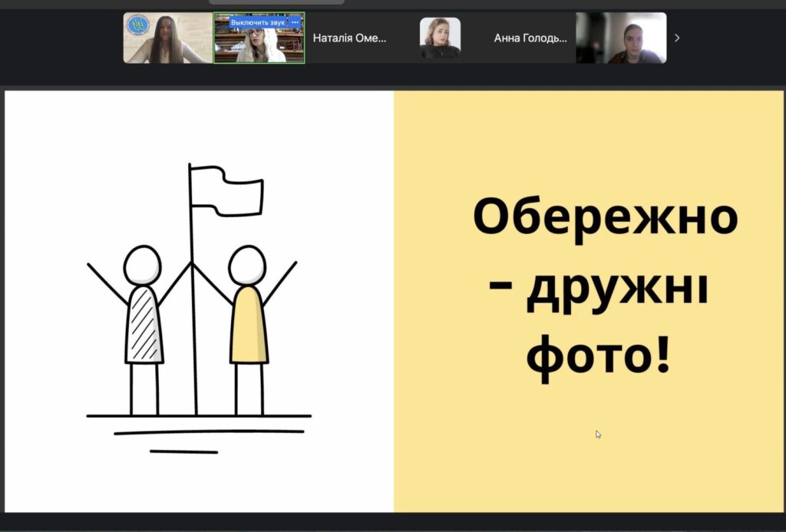Click the striped-body stick figure
Image resolution: width=786 pixels, height=532 pixels.
click(144, 324)
